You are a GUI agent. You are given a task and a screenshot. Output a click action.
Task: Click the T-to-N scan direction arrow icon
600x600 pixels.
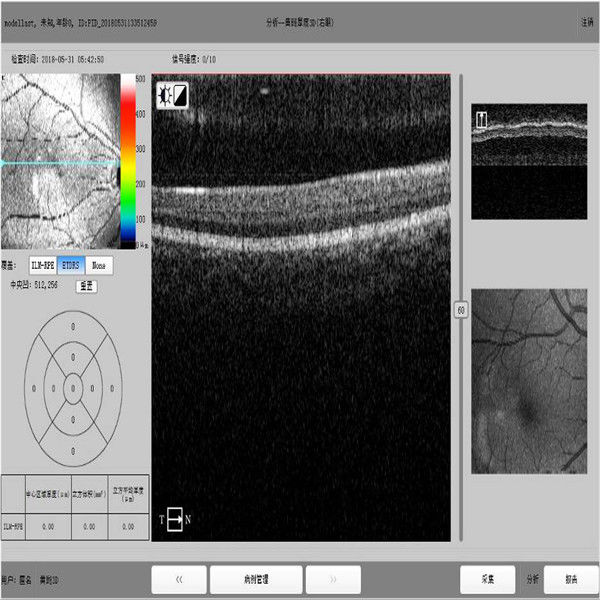(x=175, y=520)
